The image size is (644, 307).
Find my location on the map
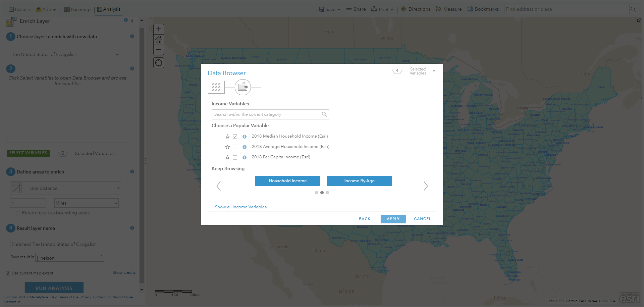point(159,63)
